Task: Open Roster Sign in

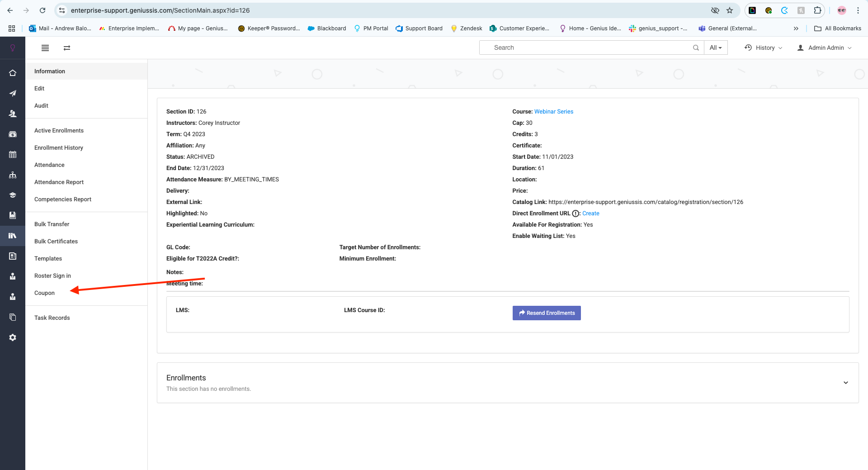Action: (x=52, y=275)
